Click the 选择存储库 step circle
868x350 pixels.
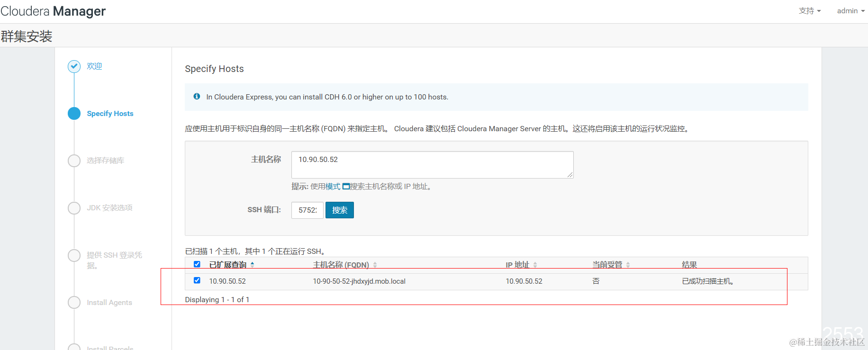(74, 161)
